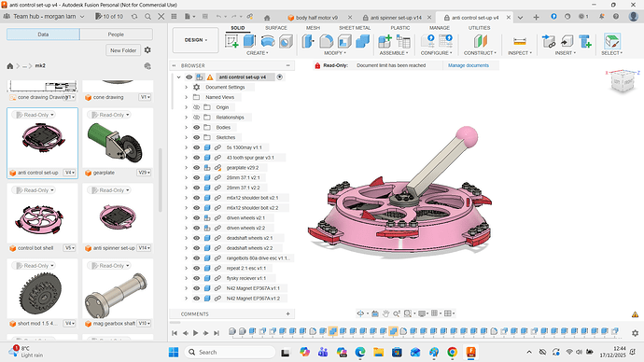Switch to body half motor v9 tab
This screenshot has height=362, width=644.
click(x=316, y=18)
